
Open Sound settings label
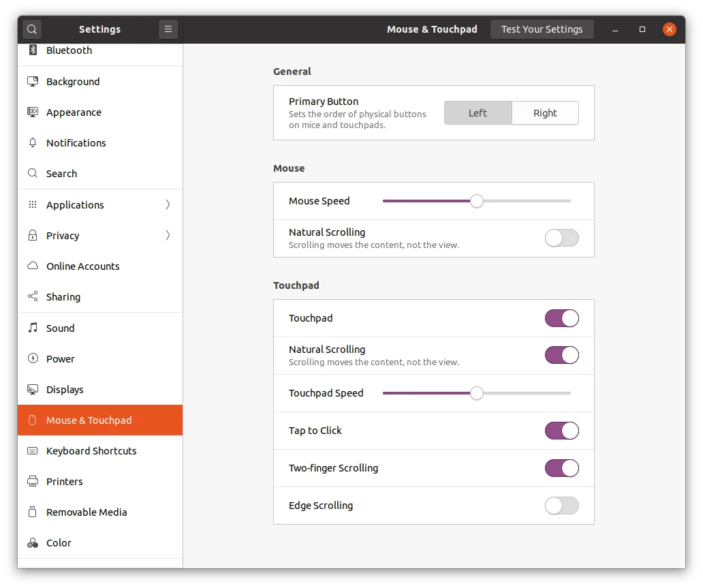tap(61, 328)
